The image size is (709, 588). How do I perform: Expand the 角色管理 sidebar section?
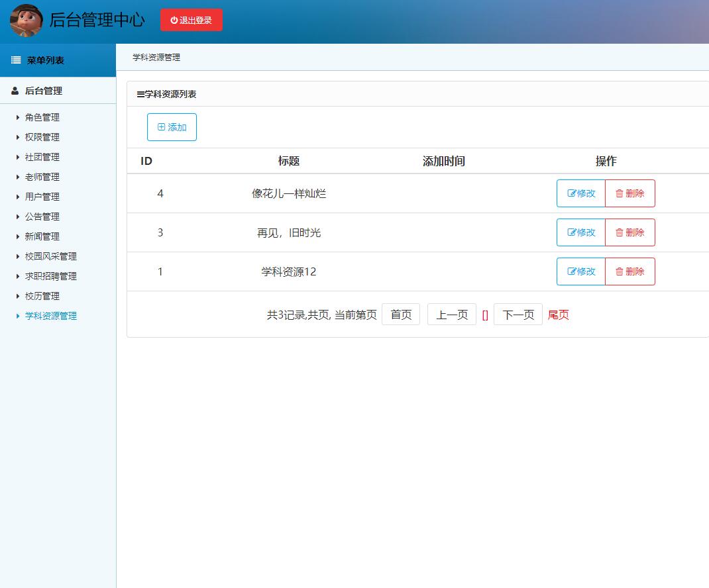point(41,117)
